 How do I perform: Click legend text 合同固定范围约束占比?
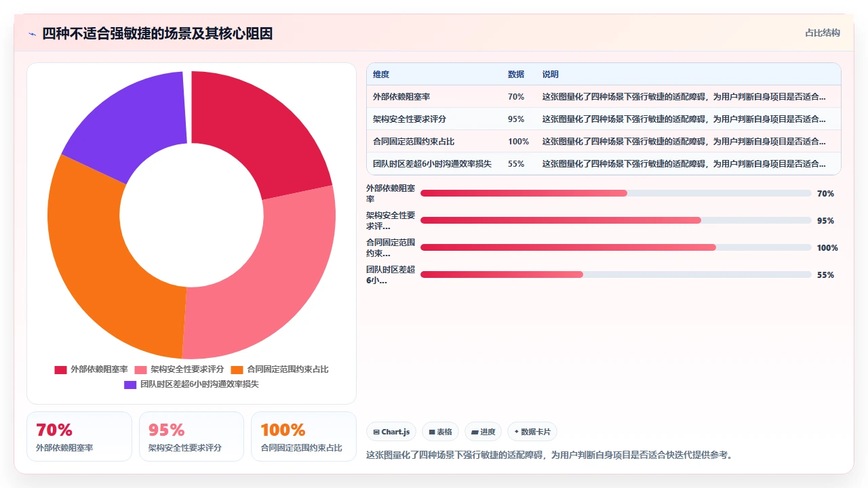(288, 369)
